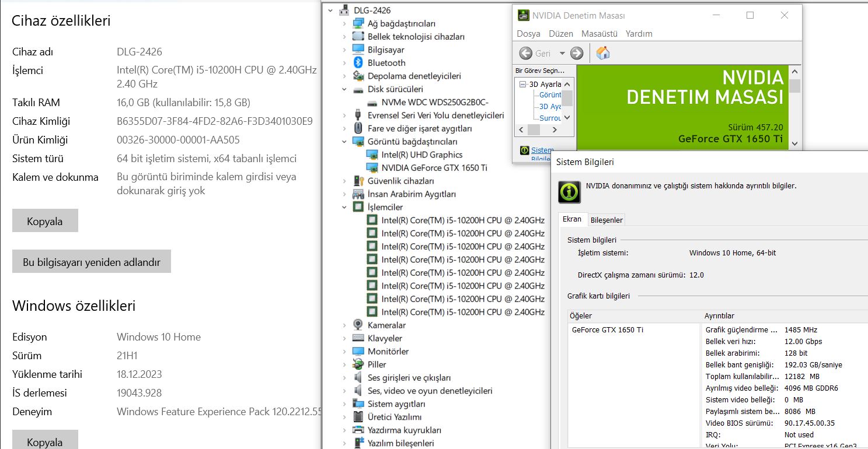Screen dimensions: 868x449
Task: Click the İşlemciler processor icon
Action: [x=358, y=208]
